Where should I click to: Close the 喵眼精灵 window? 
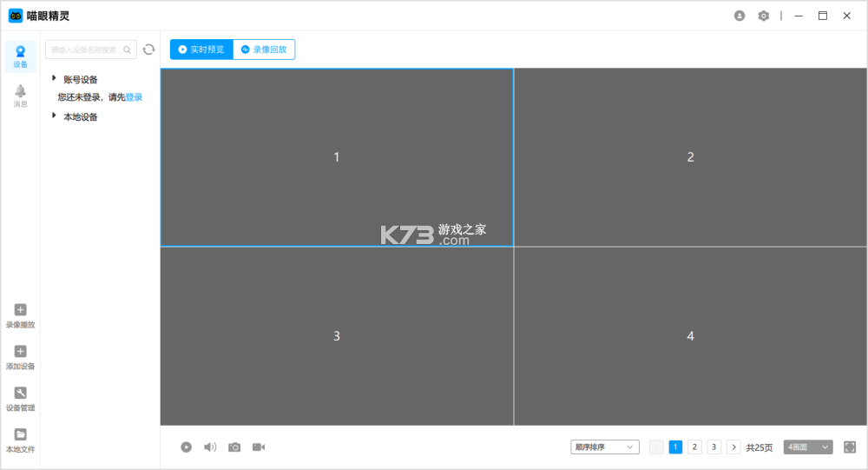coord(847,16)
